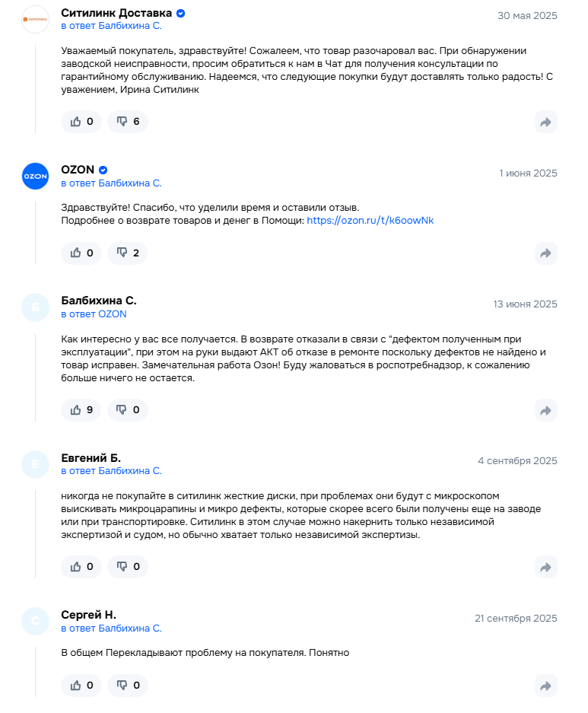
Task: Like the OZON reply
Action: 81,253
